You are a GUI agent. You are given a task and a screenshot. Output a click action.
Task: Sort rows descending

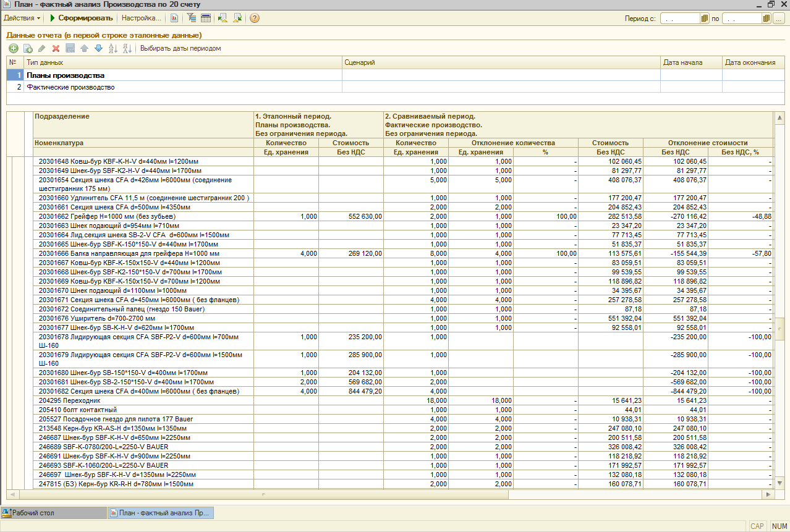point(127,48)
